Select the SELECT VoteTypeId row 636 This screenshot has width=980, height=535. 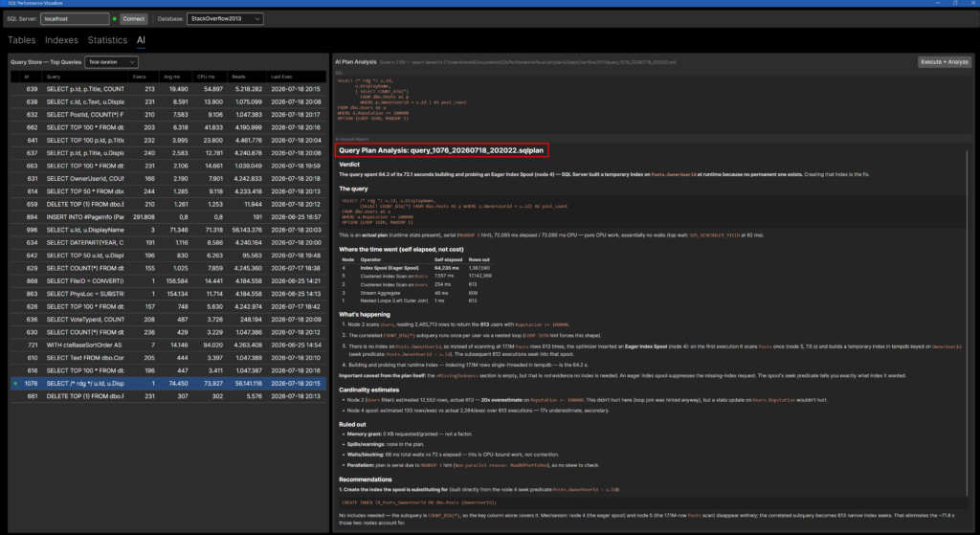pos(168,320)
